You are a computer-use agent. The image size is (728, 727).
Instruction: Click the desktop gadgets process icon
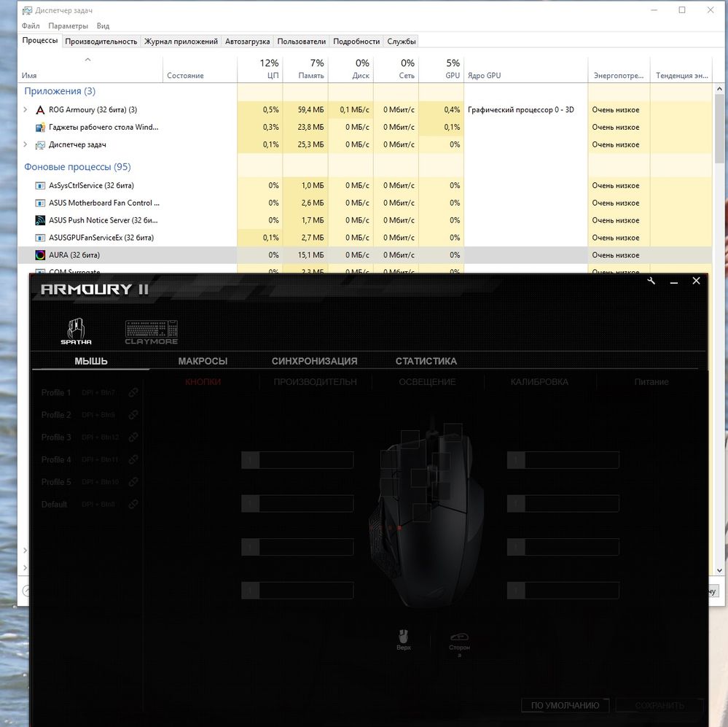click(40, 128)
